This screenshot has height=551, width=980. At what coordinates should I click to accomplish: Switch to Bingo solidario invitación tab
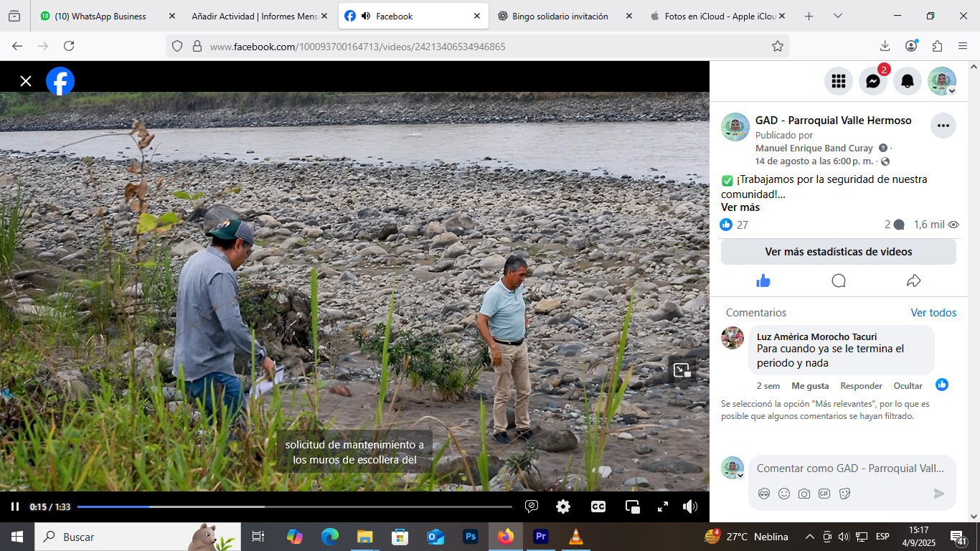pyautogui.click(x=560, y=16)
